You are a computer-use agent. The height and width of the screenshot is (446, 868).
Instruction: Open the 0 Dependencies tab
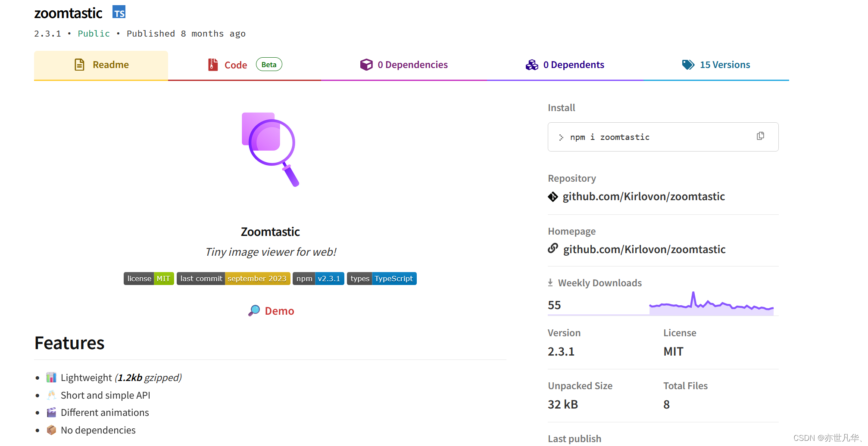click(x=404, y=65)
